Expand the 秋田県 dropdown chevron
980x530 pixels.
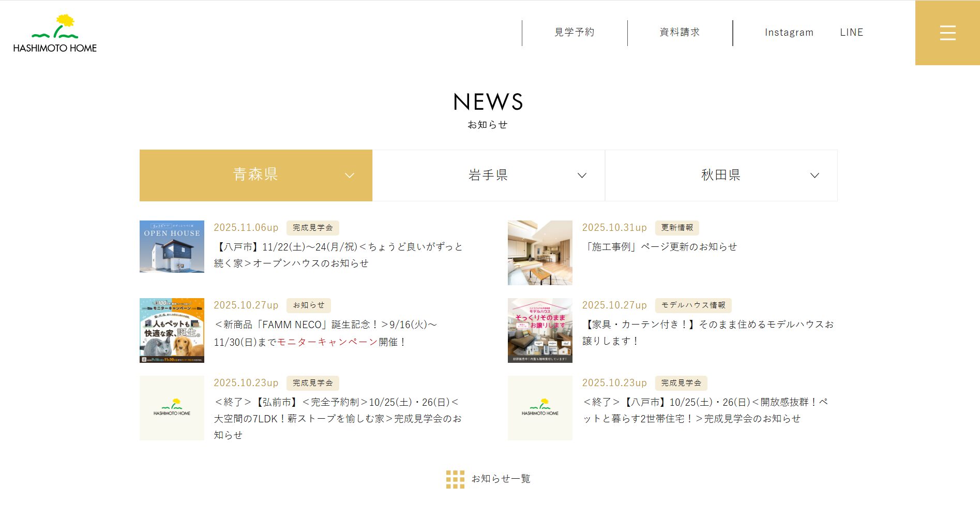pos(815,175)
